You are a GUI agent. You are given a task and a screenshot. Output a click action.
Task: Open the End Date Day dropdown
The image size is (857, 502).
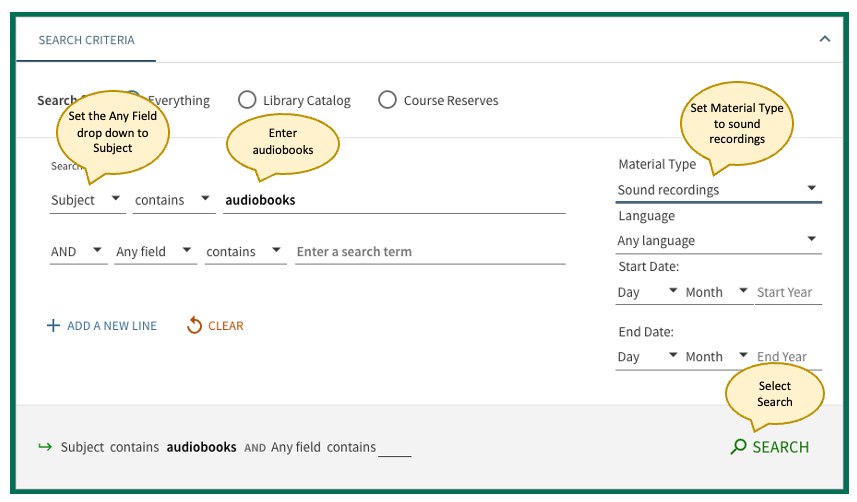(x=646, y=357)
